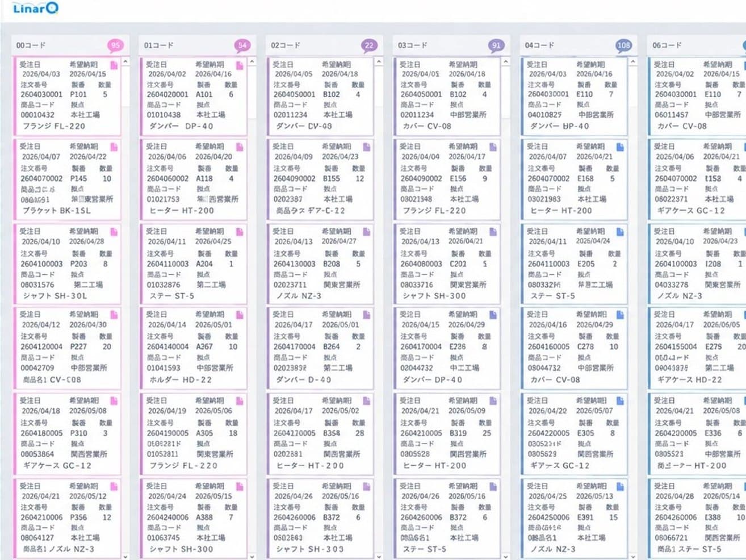Select the フランジ FL-220 card in 00コード
The image size is (746, 560).
pyautogui.click(x=68, y=96)
